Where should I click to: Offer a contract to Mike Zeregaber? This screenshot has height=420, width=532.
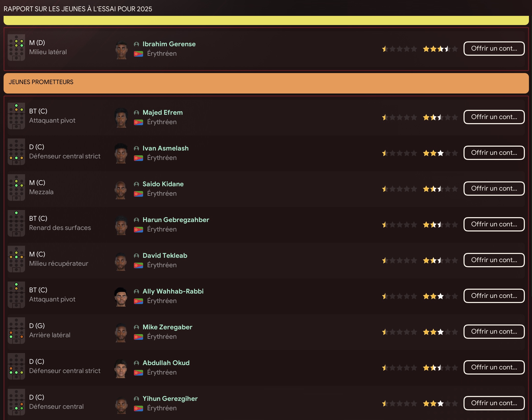494,332
